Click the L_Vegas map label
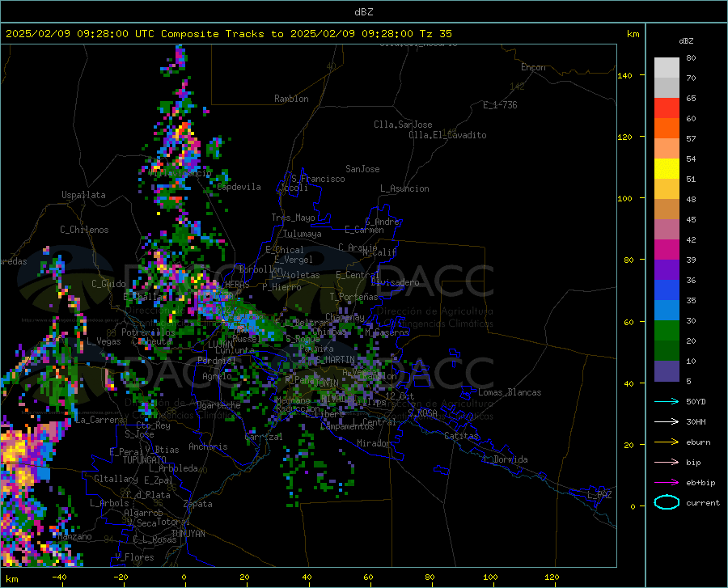728x588 pixels. pos(104,341)
